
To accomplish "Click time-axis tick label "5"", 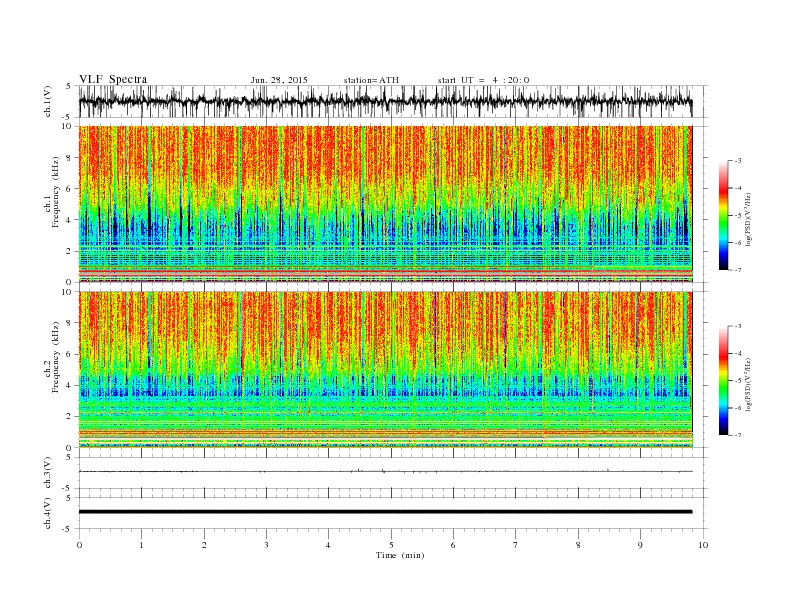I will point(391,545).
